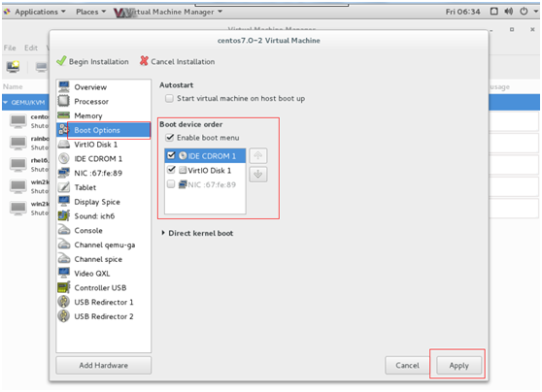This screenshot has width=542, height=392.
Task: Click the new virtual machine toolbar icon in Virtual Machine Manager
Action: tap(14, 66)
